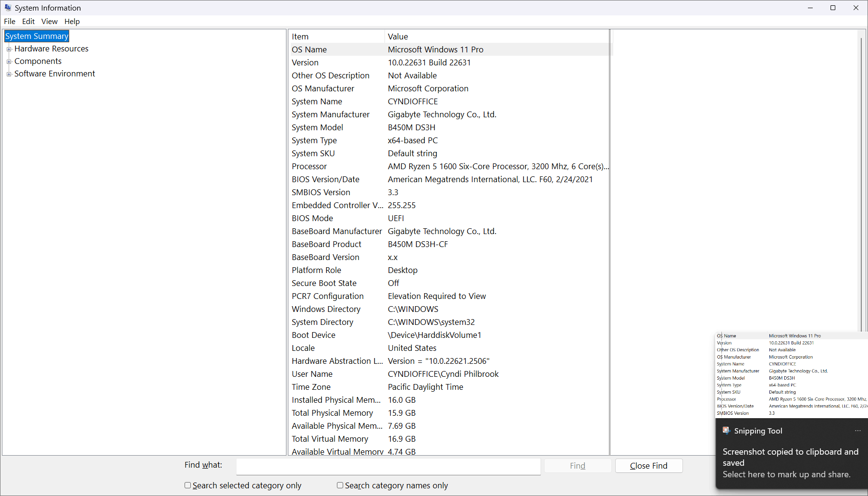The width and height of the screenshot is (868, 496).
Task: Select the OS Manufacturer row
Action: click(449, 88)
